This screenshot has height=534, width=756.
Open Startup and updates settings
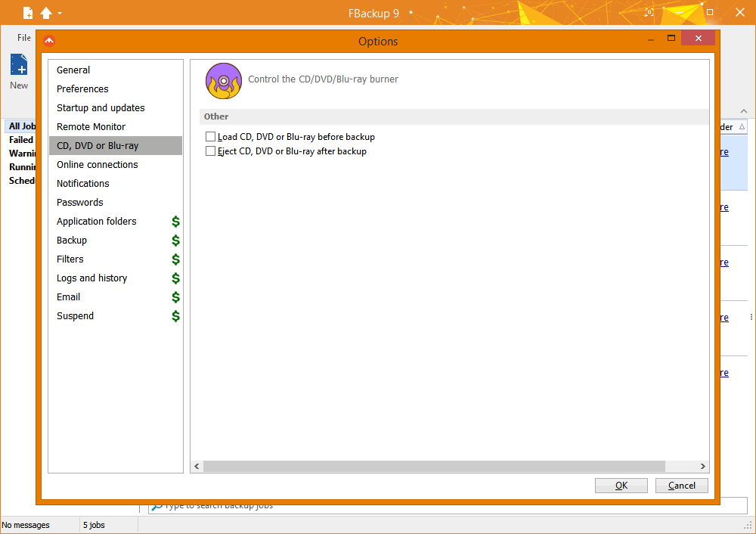pos(115,107)
